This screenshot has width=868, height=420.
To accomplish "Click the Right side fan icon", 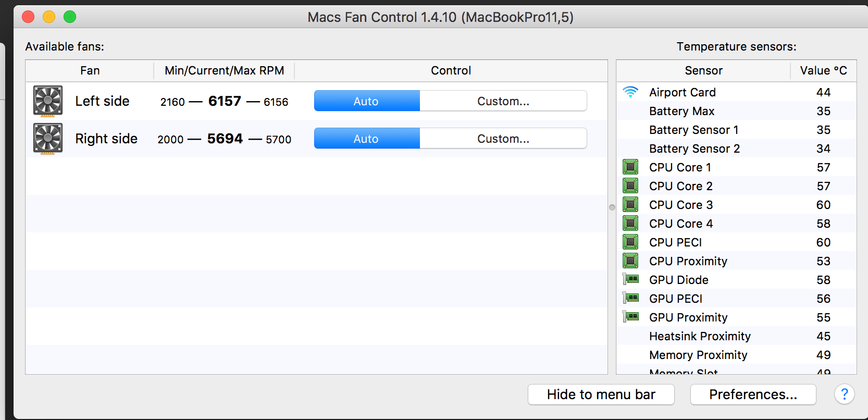I will tap(48, 138).
